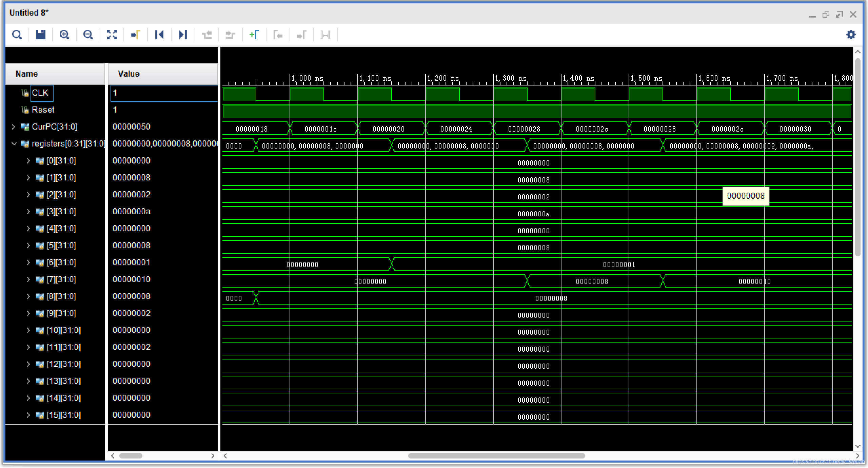This screenshot has height=468, width=868.
Task: Zoom in on the waveform
Action: [x=64, y=35]
